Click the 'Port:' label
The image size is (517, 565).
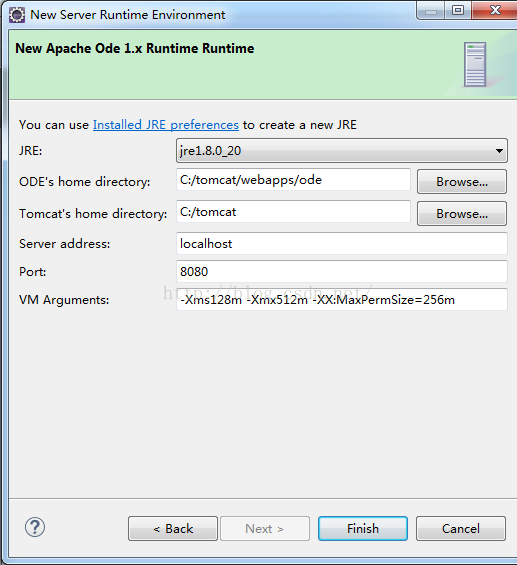tap(33, 272)
